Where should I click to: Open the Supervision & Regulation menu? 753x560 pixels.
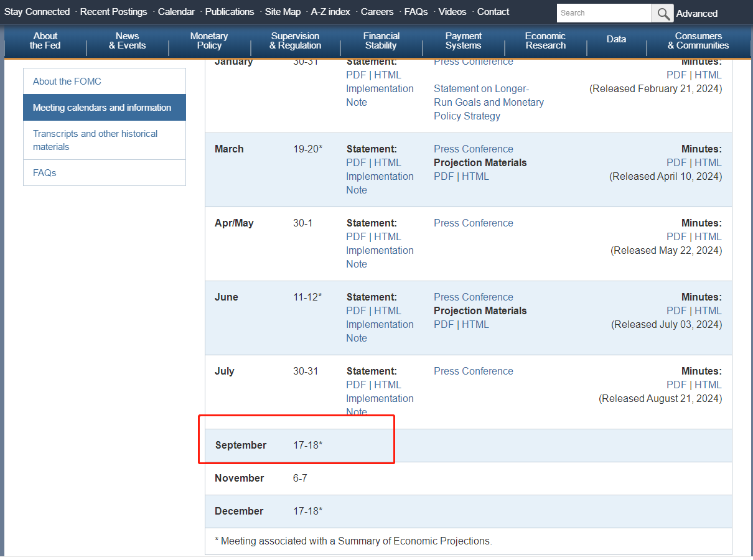pos(295,40)
